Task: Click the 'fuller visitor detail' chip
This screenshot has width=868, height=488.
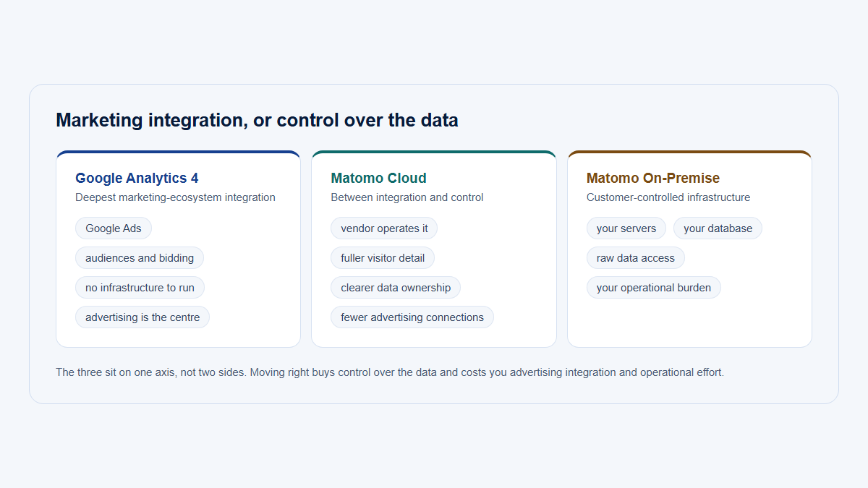Action: coord(383,258)
